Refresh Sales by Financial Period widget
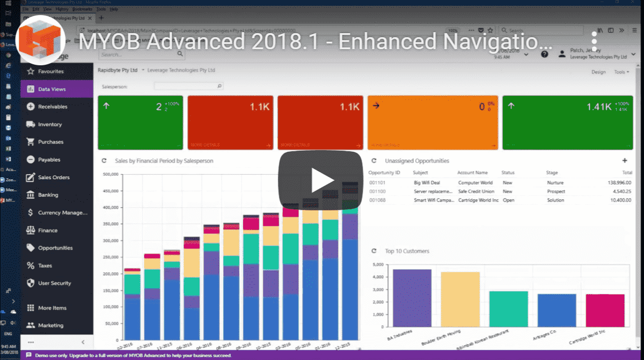 point(104,161)
